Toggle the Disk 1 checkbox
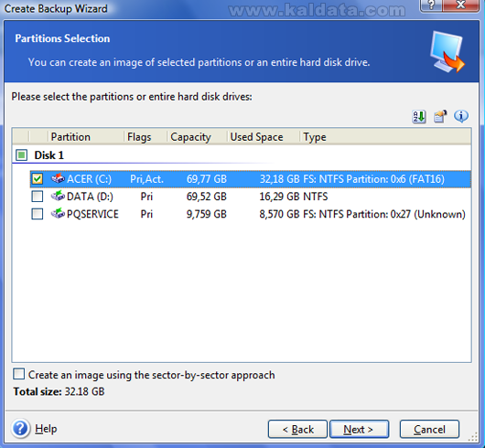 pyautogui.click(x=22, y=155)
